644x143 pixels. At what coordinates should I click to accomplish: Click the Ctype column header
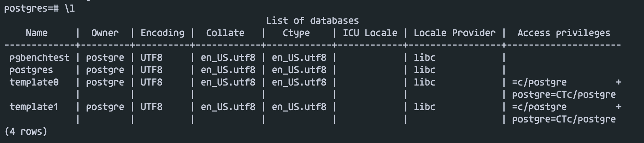coord(296,33)
